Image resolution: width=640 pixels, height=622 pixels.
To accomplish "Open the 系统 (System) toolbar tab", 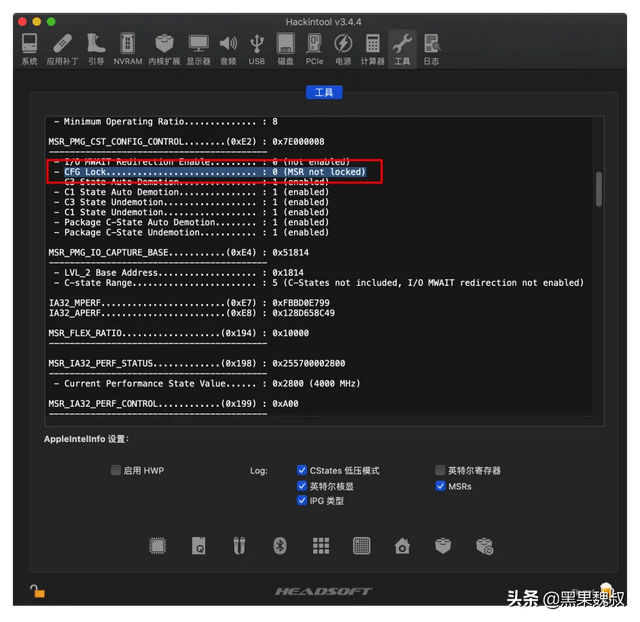I will coord(29,49).
